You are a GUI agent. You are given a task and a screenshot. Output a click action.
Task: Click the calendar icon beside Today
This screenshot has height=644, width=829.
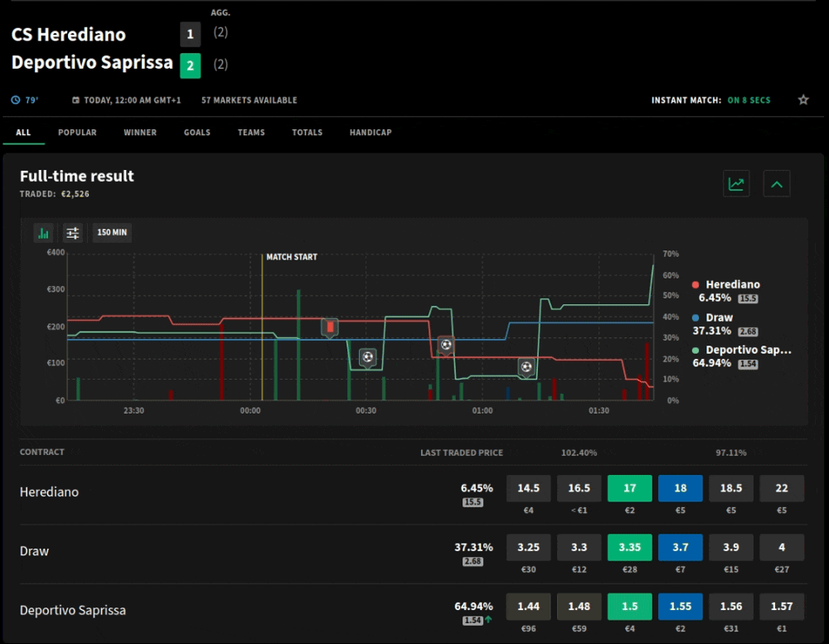pyautogui.click(x=76, y=100)
